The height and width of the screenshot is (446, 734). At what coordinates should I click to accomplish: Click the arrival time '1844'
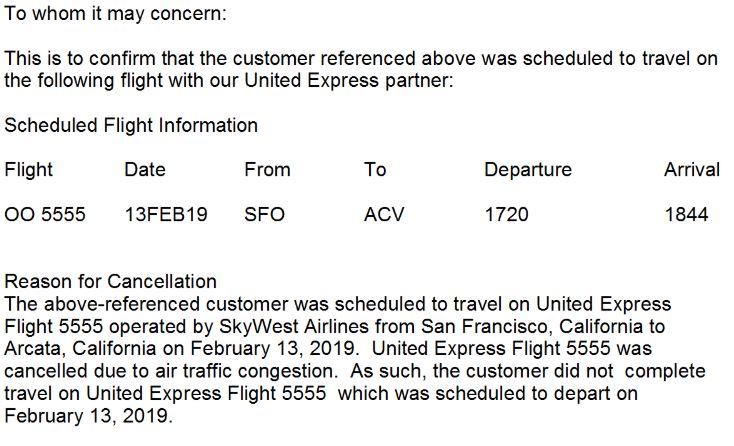[686, 214]
